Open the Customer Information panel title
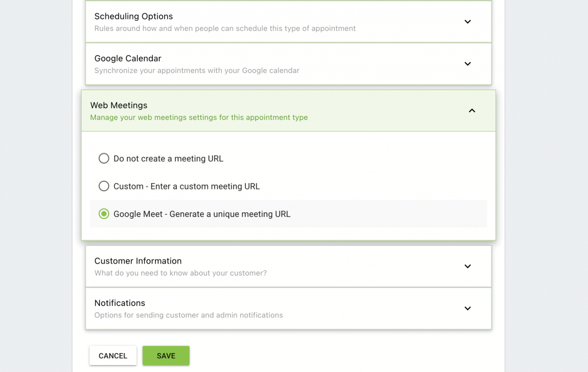The image size is (588, 372). coord(138,261)
